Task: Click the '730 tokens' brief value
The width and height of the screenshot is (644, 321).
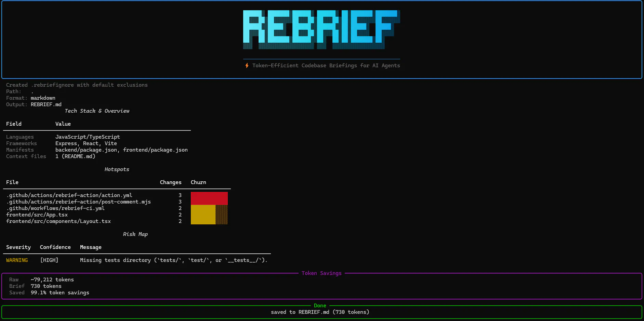Action: pos(46,286)
